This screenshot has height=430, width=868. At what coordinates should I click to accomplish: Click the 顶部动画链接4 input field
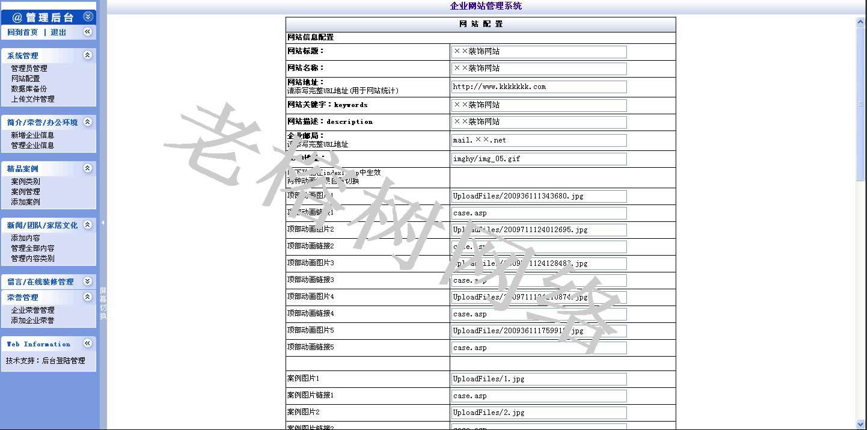[539, 314]
